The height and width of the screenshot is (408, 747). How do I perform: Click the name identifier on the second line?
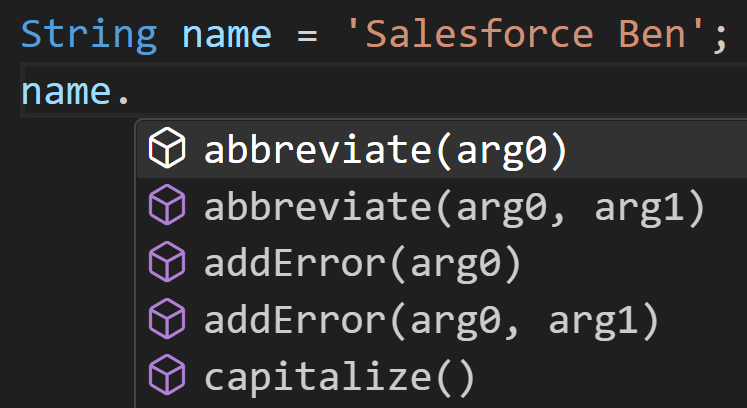point(66,92)
